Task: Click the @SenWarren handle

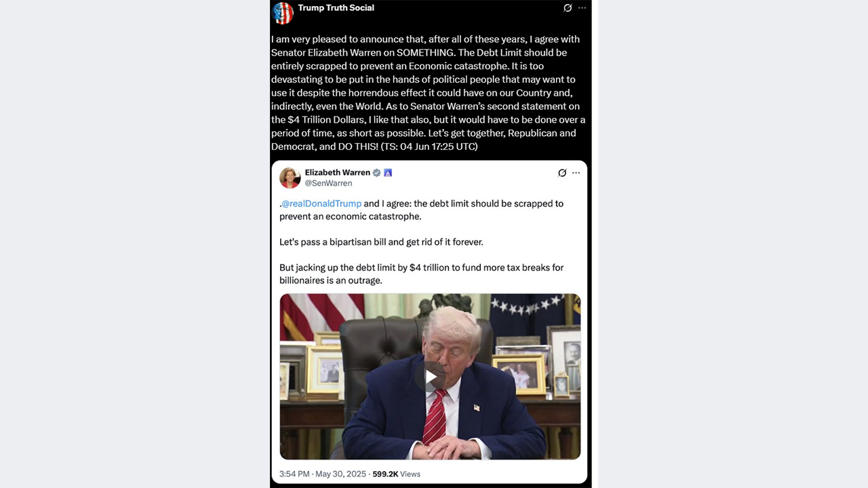Action: pos(328,184)
